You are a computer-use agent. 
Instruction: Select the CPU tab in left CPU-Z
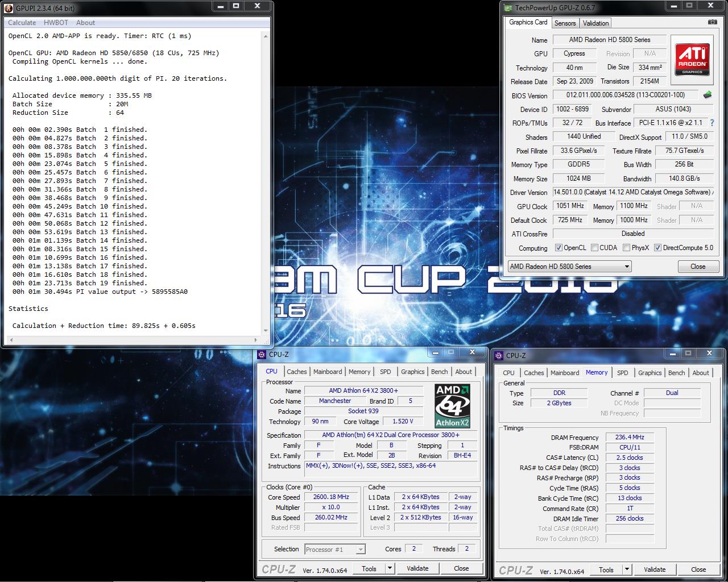[x=272, y=371]
